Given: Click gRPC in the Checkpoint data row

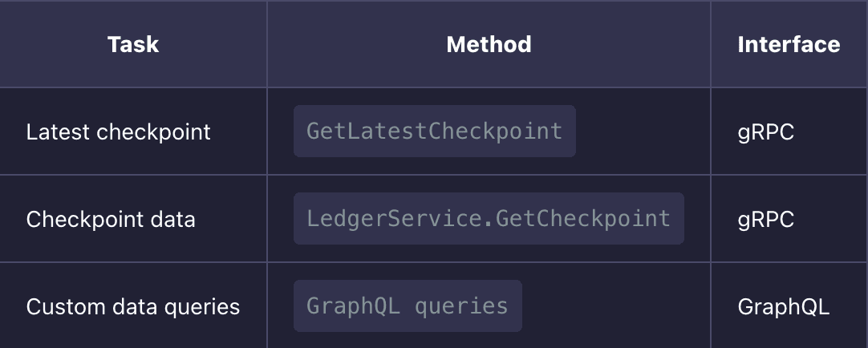Looking at the screenshot, I should tap(765, 219).
